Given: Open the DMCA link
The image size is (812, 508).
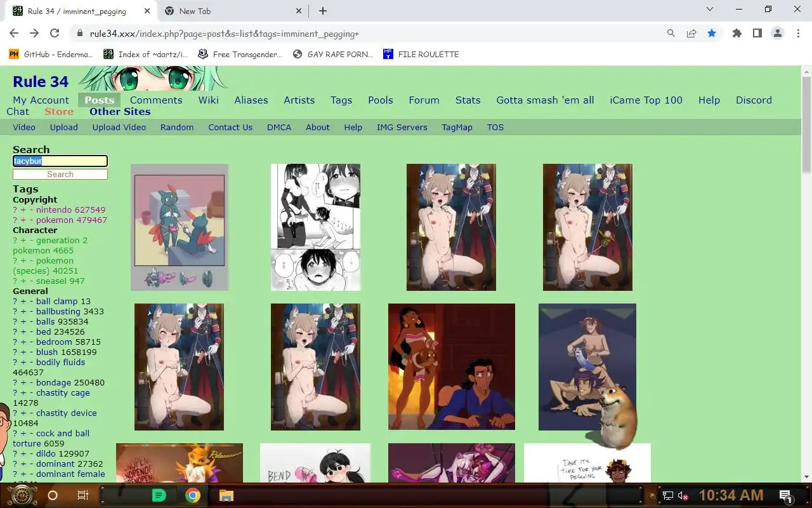Looking at the screenshot, I should [x=279, y=127].
